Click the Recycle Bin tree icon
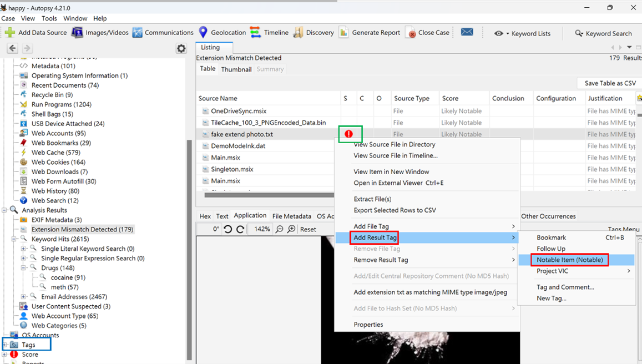This screenshot has width=642, height=364. tap(24, 94)
